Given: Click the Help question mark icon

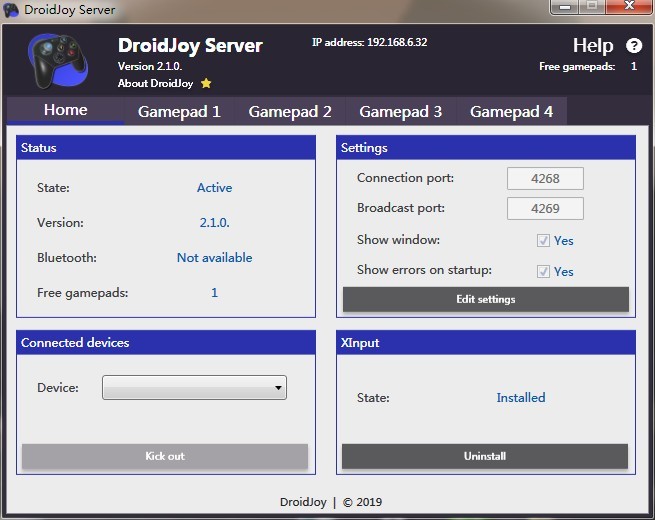Looking at the screenshot, I should (x=634, y=45).
